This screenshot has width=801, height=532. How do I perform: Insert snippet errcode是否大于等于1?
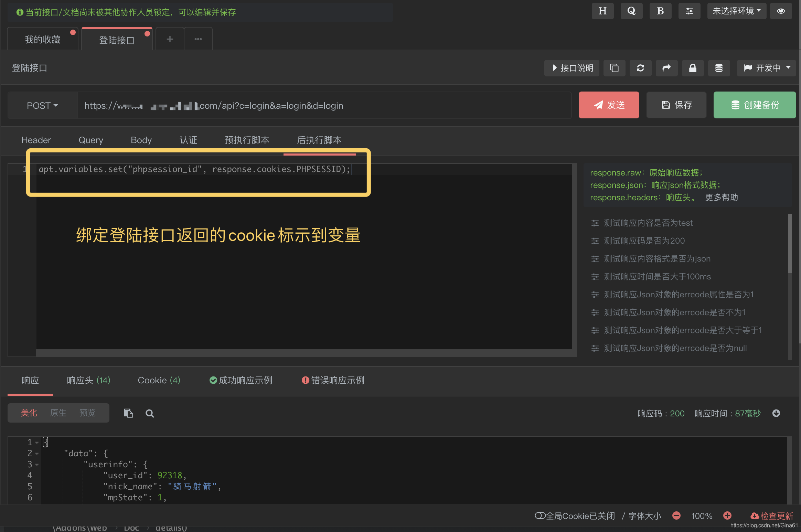click(676, 330)
